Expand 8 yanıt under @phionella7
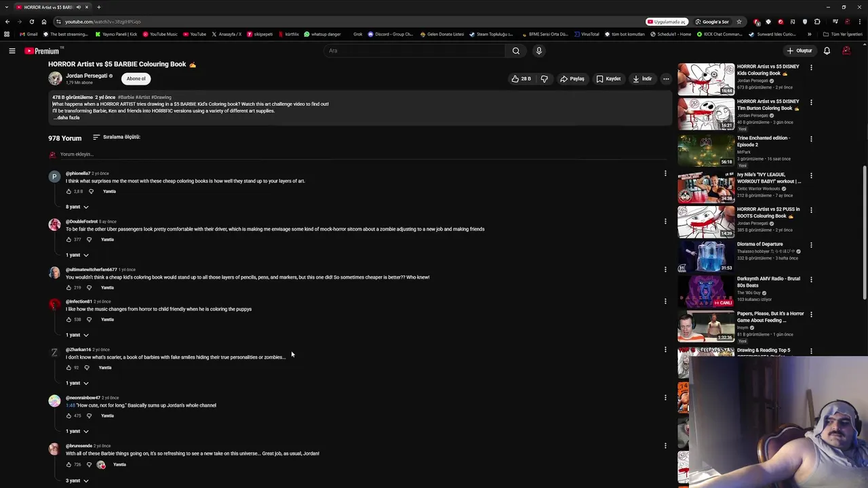 pyautogui.click(x=77, y=207)
